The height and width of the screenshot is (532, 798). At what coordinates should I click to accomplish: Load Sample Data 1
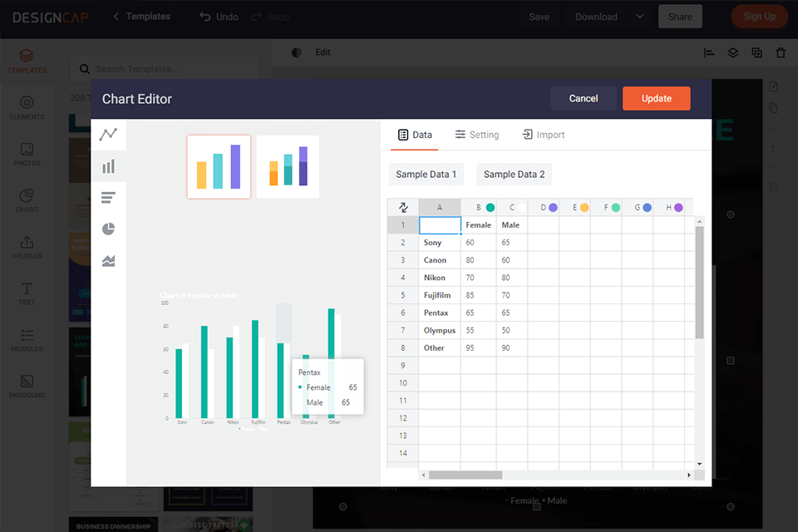[426, 174]
